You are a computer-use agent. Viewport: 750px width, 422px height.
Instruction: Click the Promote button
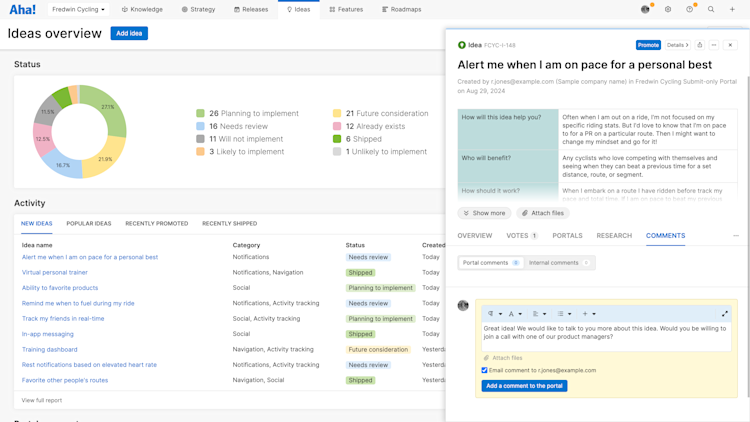point(648,45)
